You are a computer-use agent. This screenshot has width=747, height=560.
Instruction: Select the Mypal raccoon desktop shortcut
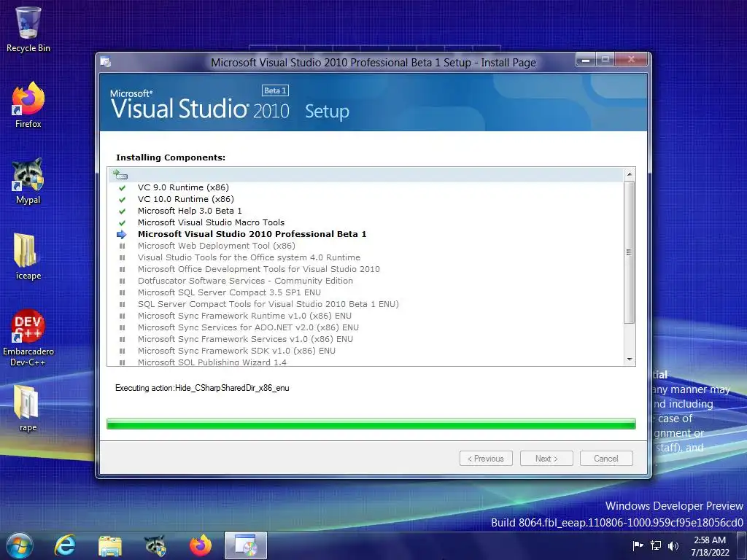pos(28,181)
